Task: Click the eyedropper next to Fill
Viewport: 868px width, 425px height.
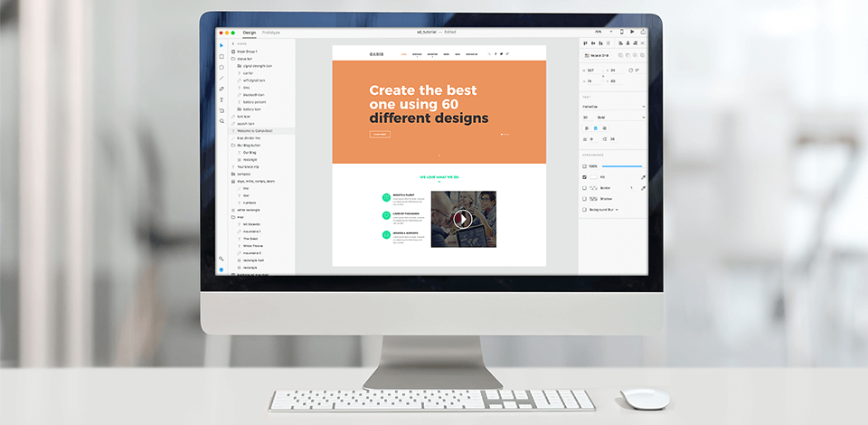Action: point(643,177)
